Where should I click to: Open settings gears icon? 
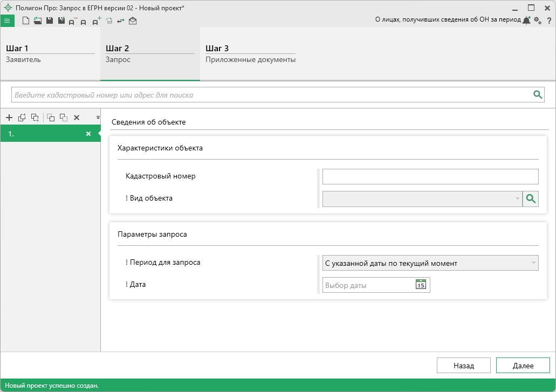click(537, 20)
